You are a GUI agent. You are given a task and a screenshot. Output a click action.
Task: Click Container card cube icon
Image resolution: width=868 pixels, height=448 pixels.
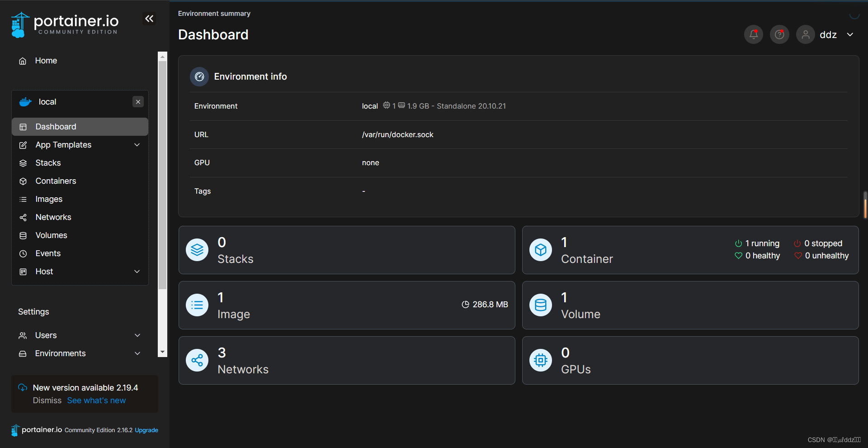point(541,250)
